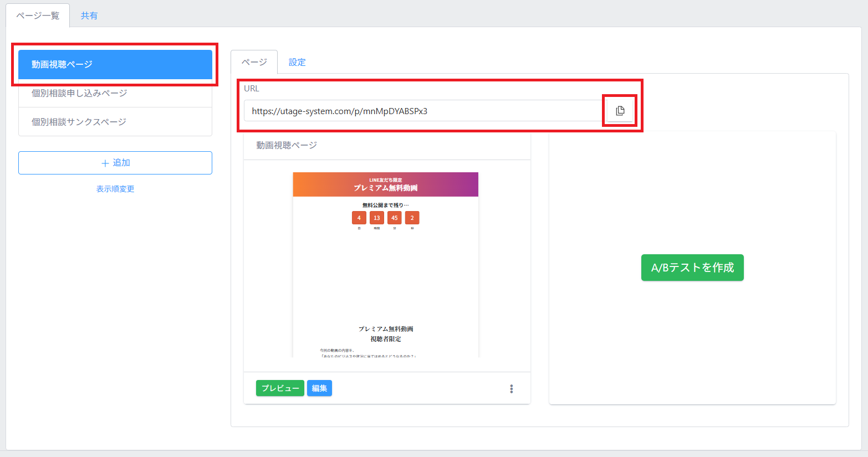Screen dimensions: 868x457
Task: Open 個別相談申し込みページ from the page list
Action: click(x=115, y=93)
